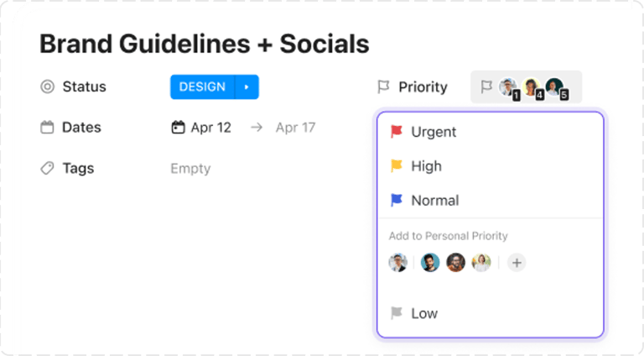Pick the woman in white avatar
This screenshot has width=644, height=356.
[x=480, y=263]
